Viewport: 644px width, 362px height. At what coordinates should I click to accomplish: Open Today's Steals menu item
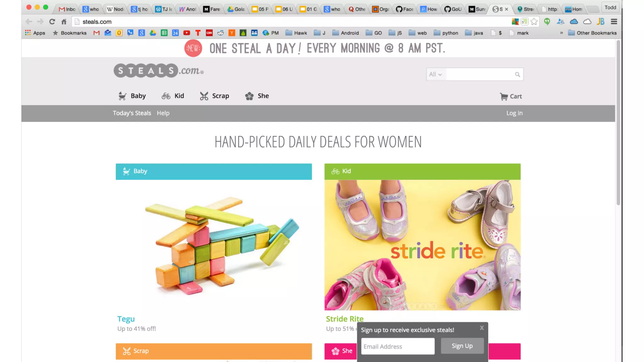point(132,113)
